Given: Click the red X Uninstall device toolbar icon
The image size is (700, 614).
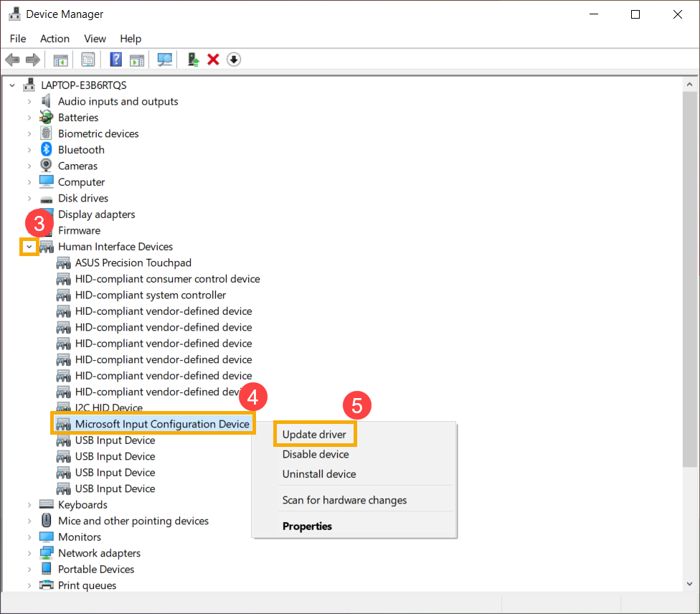Looking at the screenshot, I should click(x=213, y=60).
